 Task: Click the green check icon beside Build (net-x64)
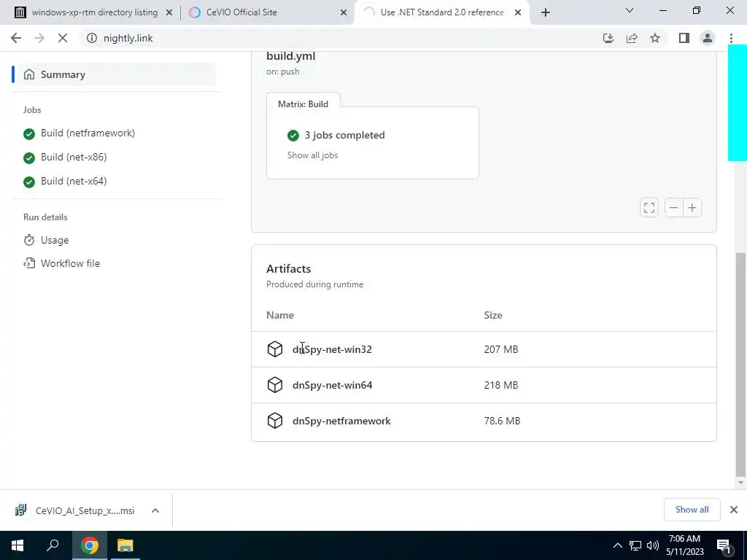29,182
